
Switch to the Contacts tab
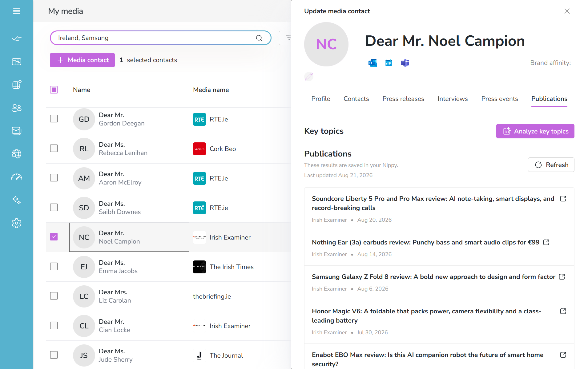tap(356, 99)
